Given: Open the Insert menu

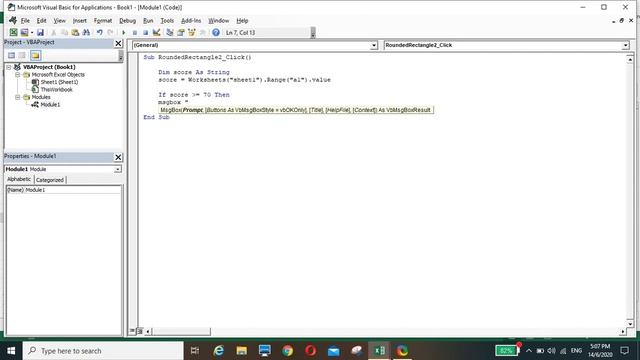Looking at the screenshot, I should [80, 20].
